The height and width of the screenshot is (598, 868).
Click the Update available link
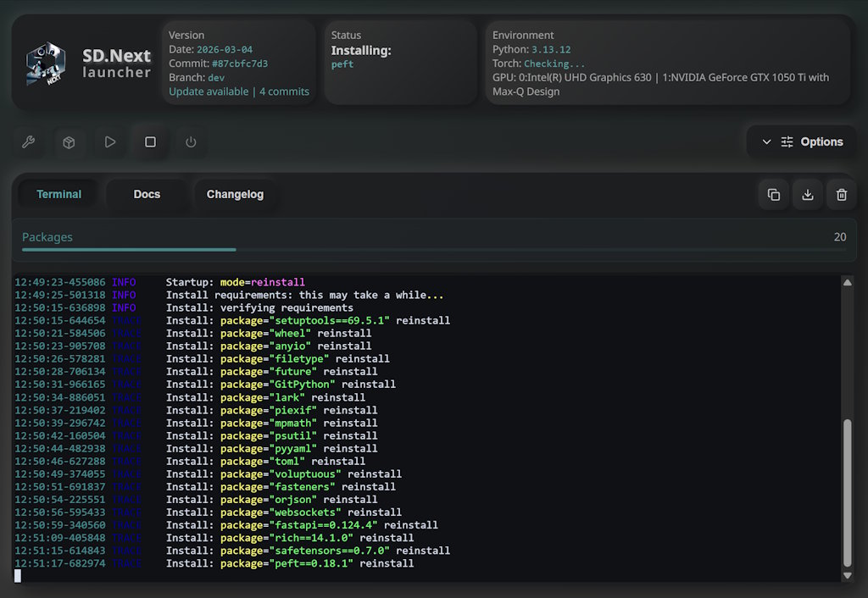point(209,91)
